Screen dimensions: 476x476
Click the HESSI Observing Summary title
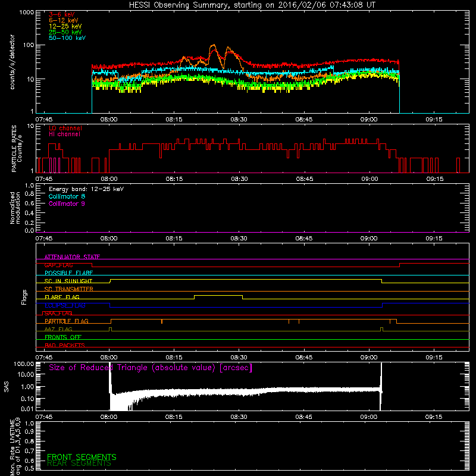(252, 5)
